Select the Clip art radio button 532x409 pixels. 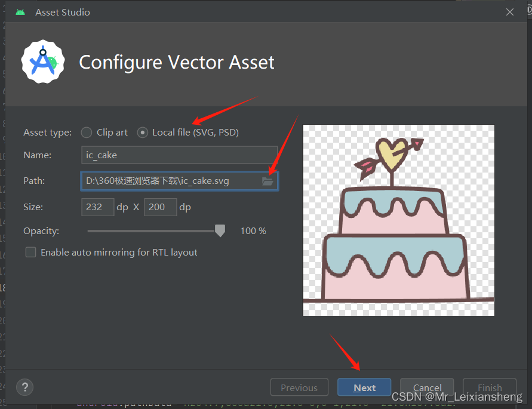point(86,133)
